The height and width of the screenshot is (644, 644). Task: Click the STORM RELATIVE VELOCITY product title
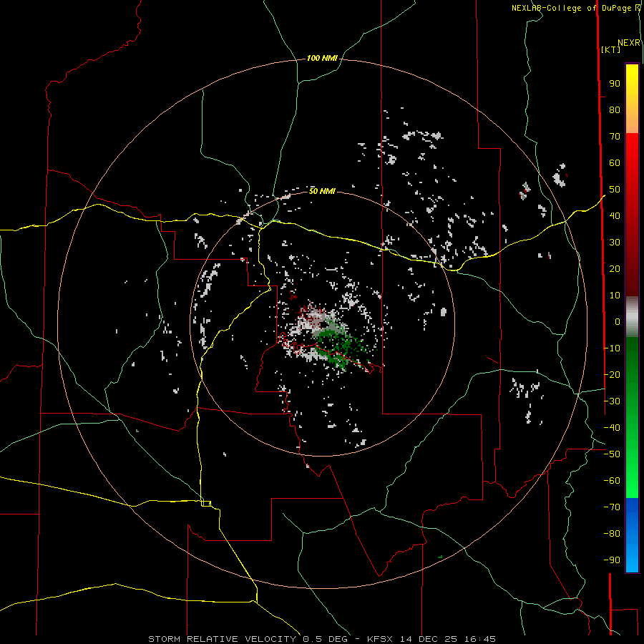pyautogui.click(x=222, y=639)
